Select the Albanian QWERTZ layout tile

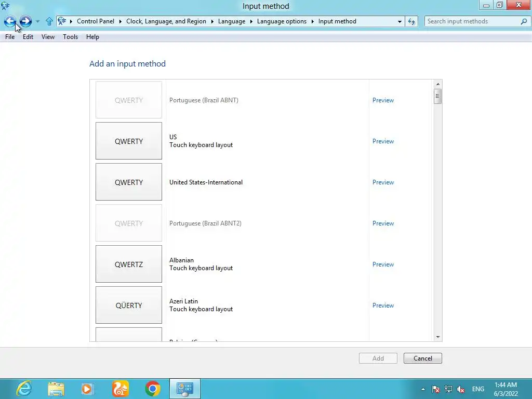pos(129,264)
